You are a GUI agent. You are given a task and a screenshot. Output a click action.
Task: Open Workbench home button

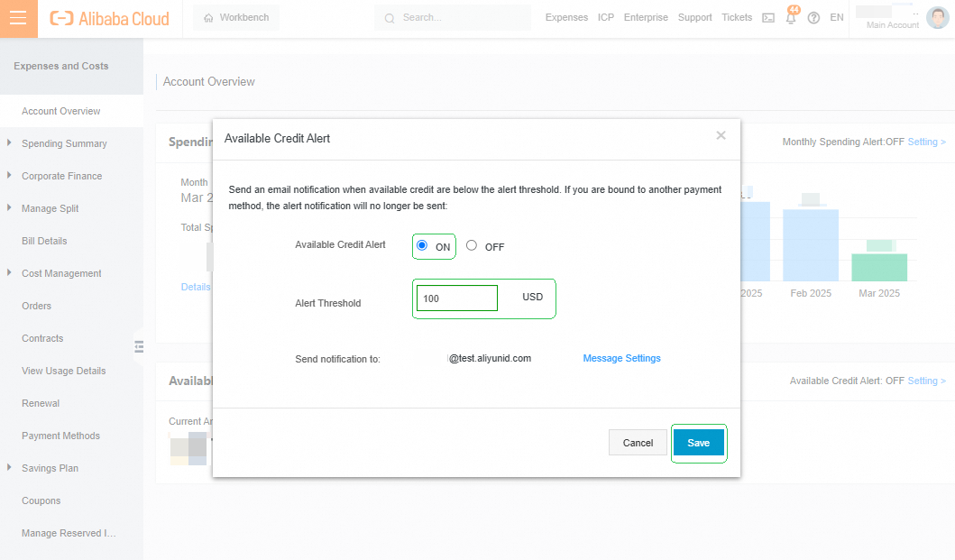pos(236,18)
